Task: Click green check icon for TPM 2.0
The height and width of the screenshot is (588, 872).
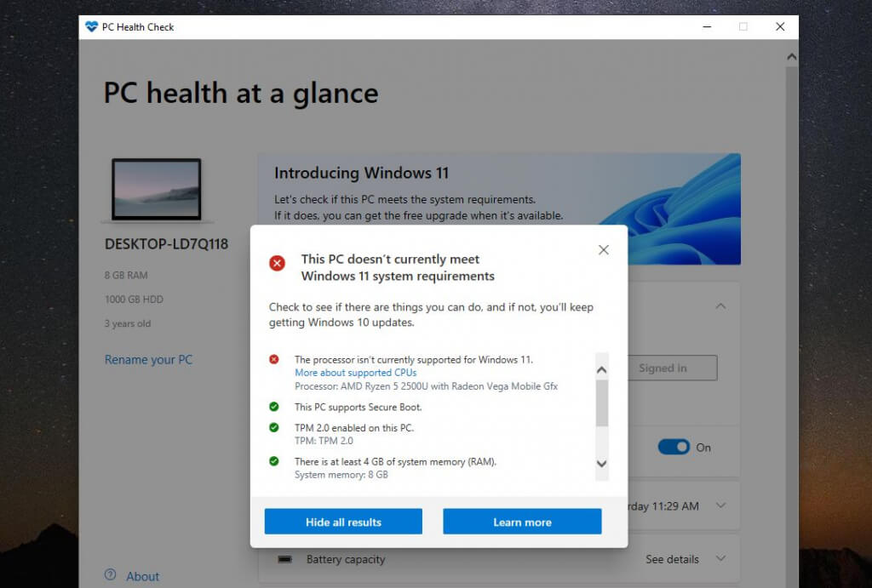Action: (274, 428)
